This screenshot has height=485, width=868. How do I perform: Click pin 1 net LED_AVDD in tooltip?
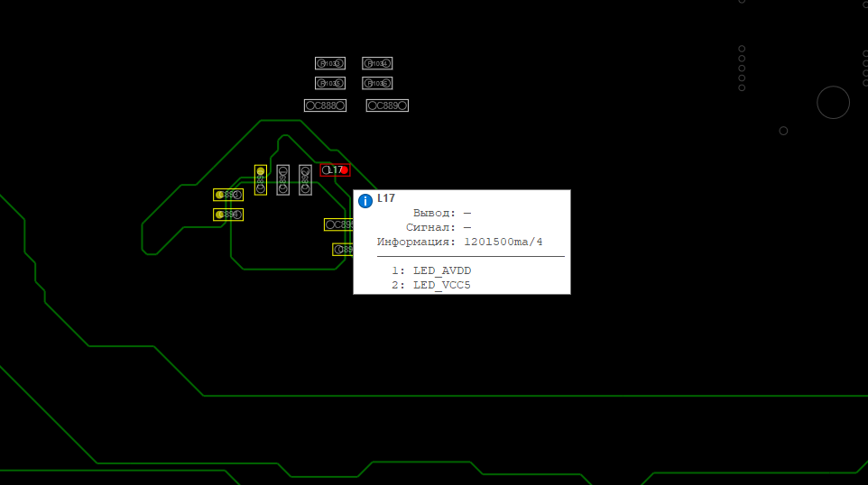pos(442,270)
